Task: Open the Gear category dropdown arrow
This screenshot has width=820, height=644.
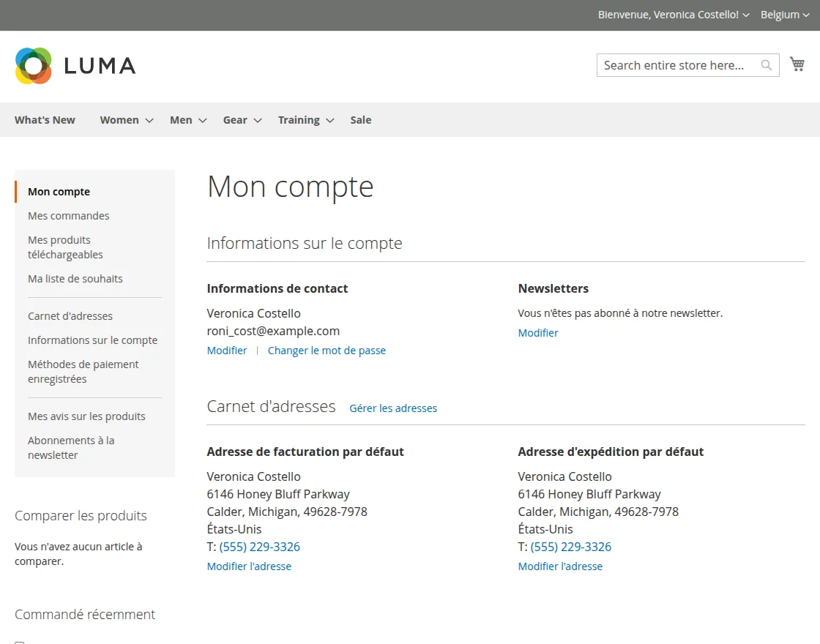Action: click(257, 121)
